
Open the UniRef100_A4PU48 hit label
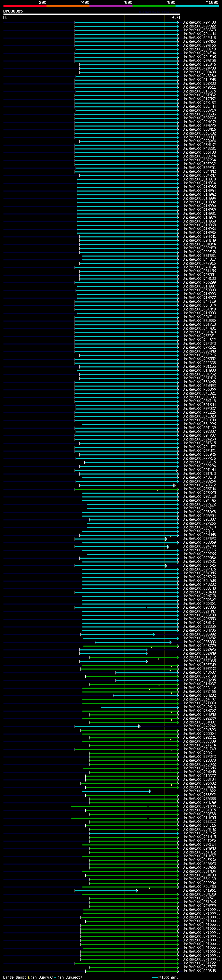[x=199, y=38]
